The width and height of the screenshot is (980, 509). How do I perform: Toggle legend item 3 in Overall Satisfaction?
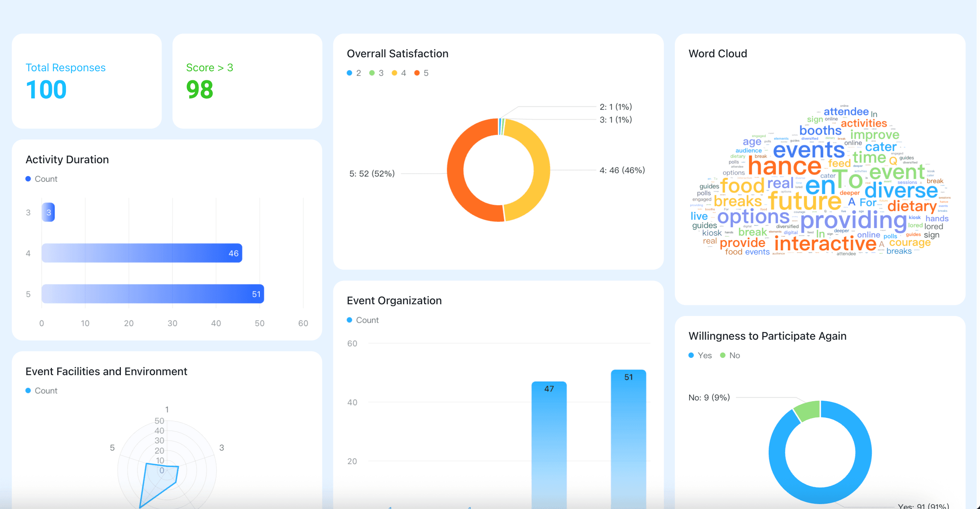[376, 73]
